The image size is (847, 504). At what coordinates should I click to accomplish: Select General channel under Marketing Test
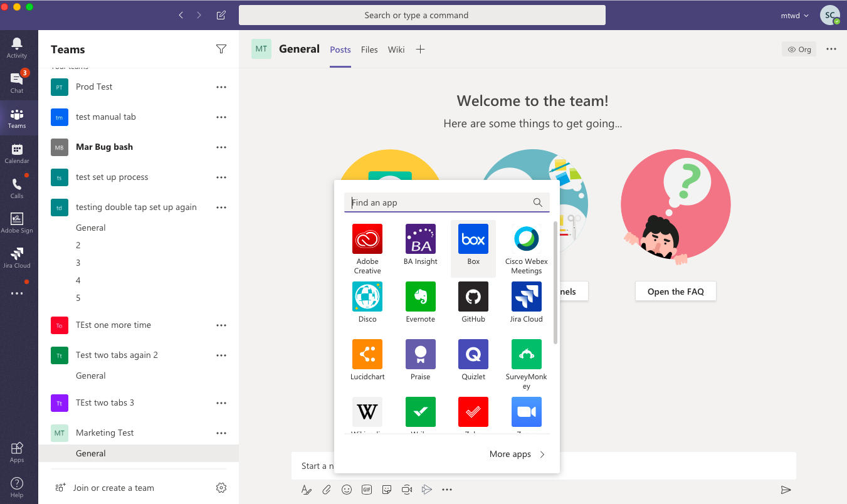[x=139, y=453]
